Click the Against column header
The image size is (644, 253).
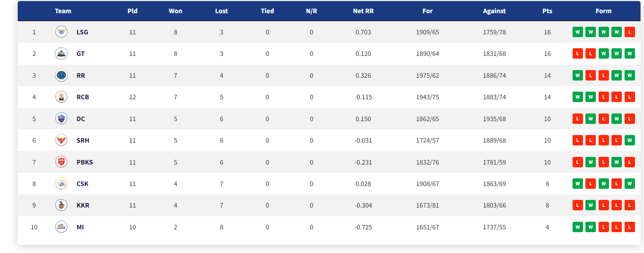coord(494,11)
